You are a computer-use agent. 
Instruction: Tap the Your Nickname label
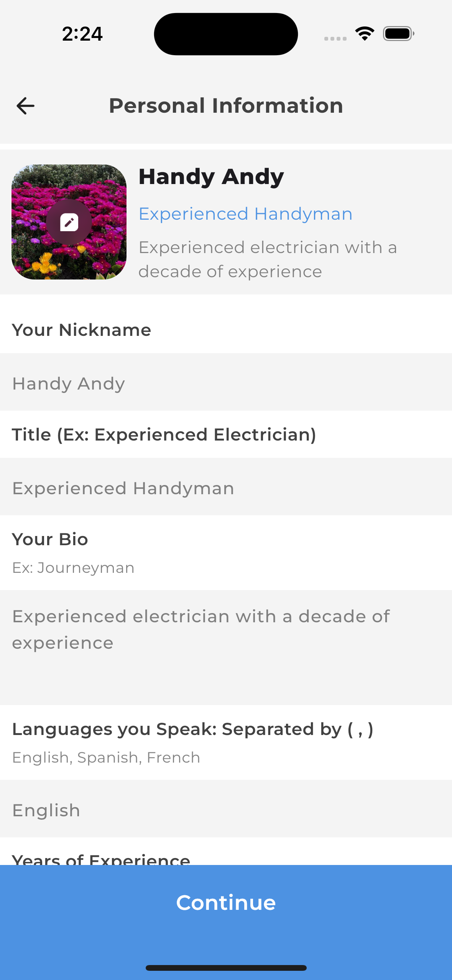(x=82, y=330)
